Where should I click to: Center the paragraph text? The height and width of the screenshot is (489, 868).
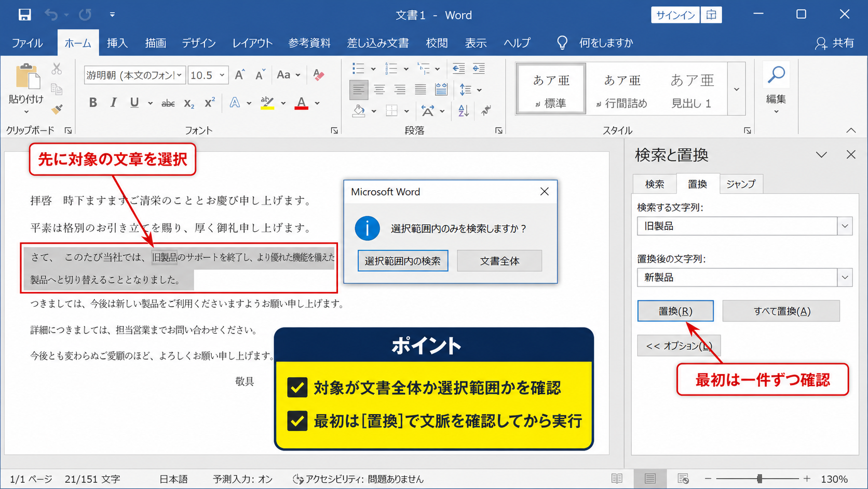click(x=379, y=89)
